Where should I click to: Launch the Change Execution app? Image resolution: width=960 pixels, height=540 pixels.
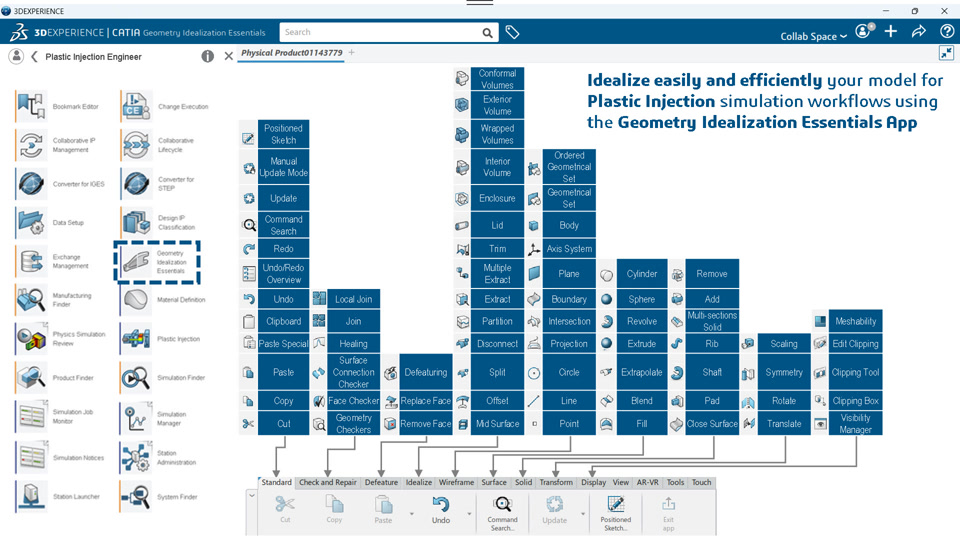(x=136, y=106)
